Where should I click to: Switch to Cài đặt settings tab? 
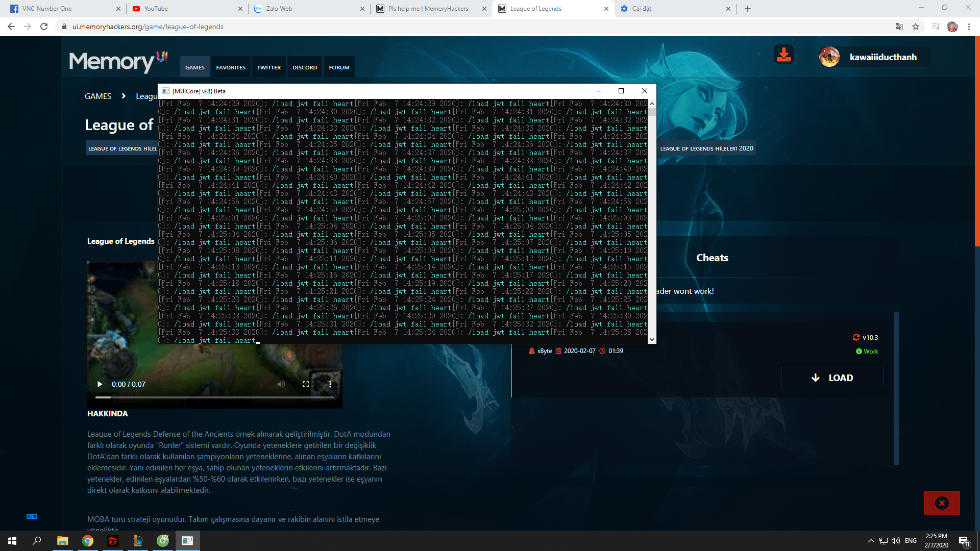tap(675, 9)
